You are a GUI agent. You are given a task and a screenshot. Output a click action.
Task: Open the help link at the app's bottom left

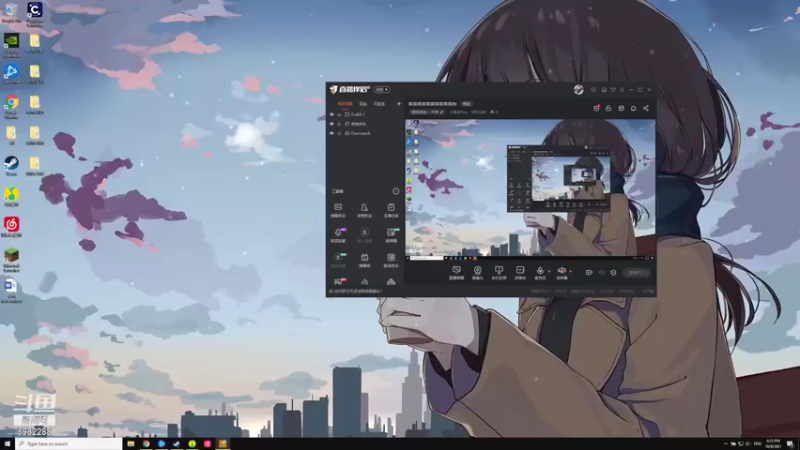point(357,291)
